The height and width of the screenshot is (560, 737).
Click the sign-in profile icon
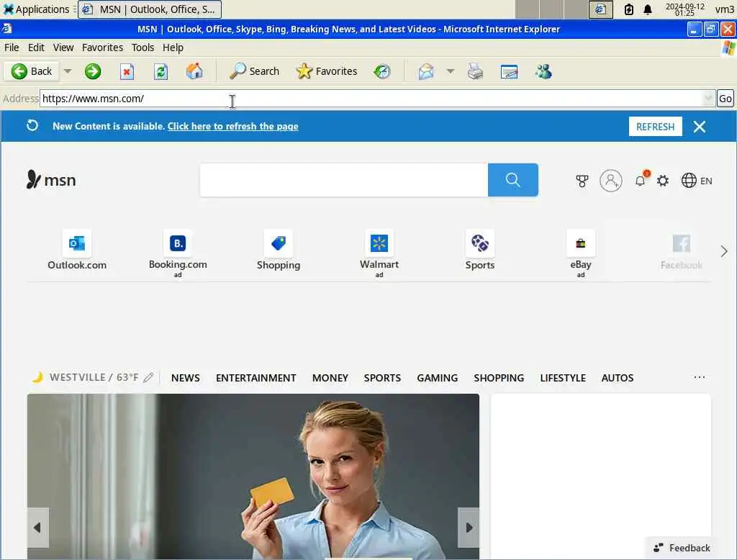[x=610, y=181]
